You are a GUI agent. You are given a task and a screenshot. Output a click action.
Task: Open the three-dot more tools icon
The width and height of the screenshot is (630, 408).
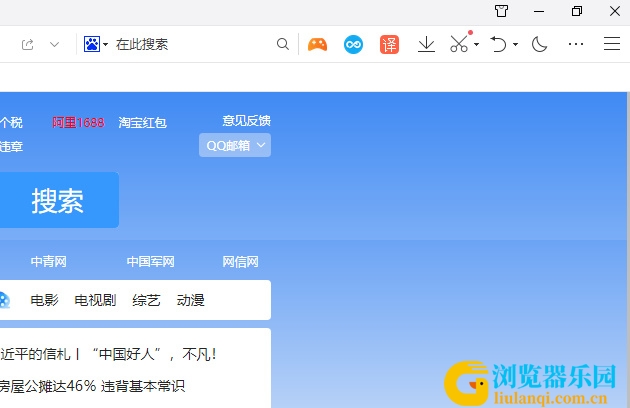point(576,44)
